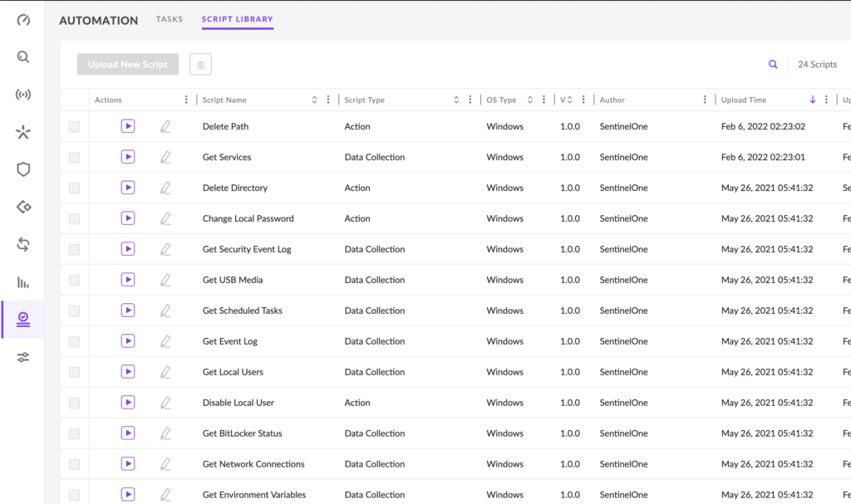The height and width of the screenshot is (504, 851).
Task: Click the scripts search magnifier icon
Action: click(773, 64)
